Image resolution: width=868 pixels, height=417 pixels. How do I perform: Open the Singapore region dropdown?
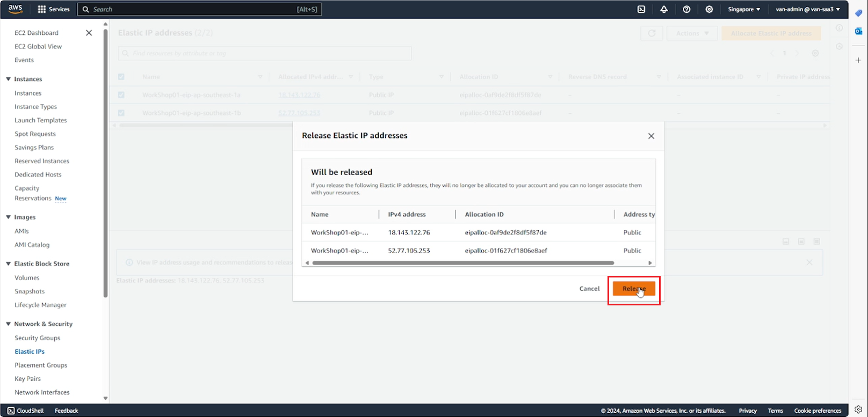(744, 9)
